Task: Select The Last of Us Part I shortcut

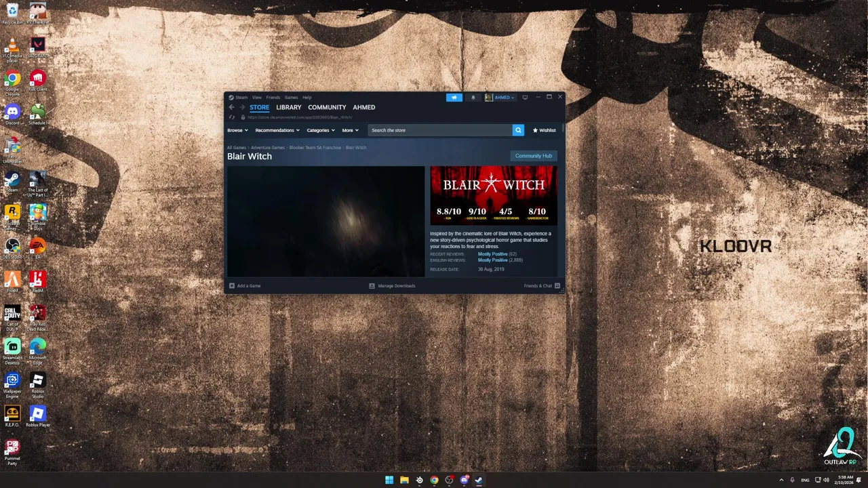Action: tap(38, 184)
